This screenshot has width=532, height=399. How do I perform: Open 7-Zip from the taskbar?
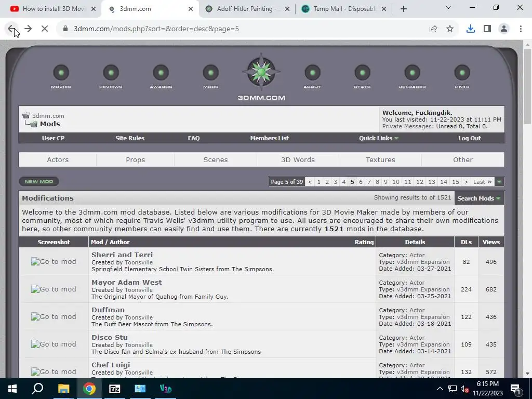click(x=115, y=389)
